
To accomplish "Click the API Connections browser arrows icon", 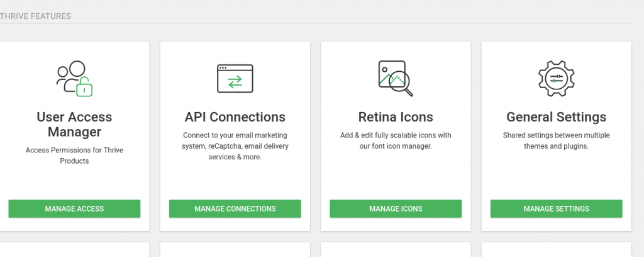I will point(235,79).
